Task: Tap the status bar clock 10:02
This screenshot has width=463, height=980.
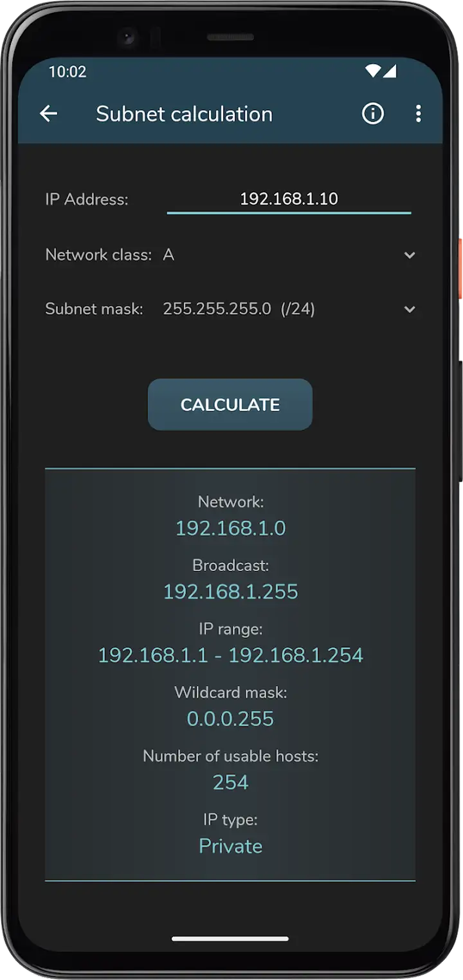Action: (68, 71)
